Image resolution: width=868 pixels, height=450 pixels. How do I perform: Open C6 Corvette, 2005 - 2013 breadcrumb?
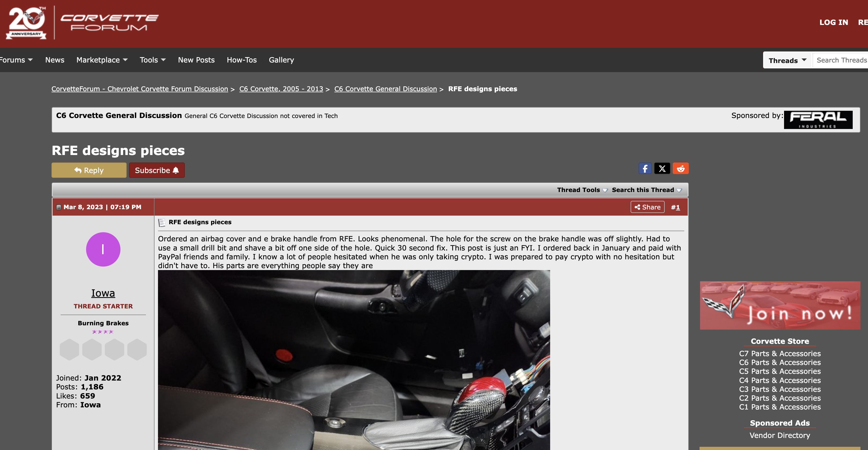coord(281,89)
